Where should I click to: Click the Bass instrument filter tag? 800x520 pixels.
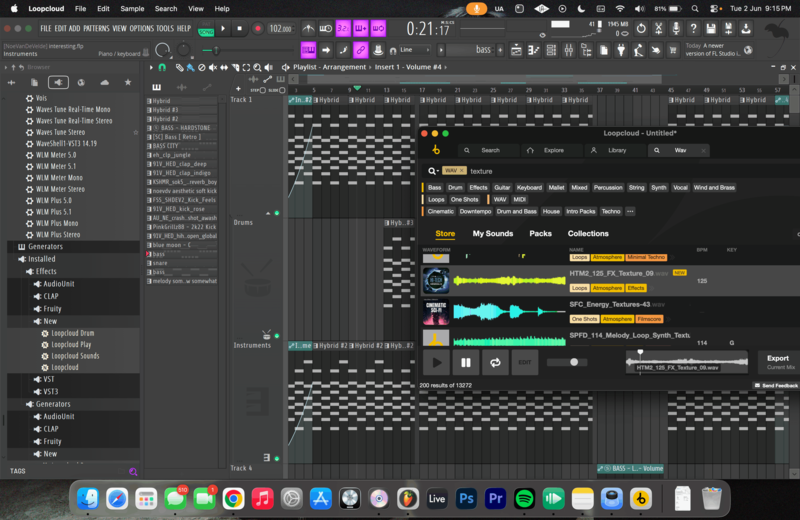435,188
